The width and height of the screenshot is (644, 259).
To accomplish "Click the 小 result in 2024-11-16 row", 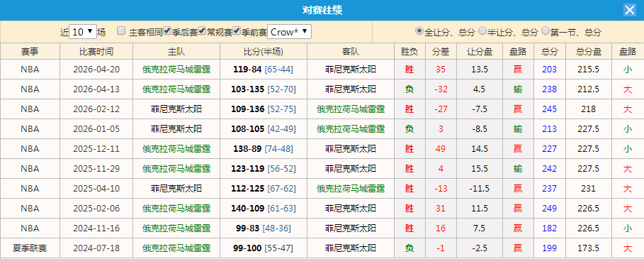I will (x=627, y=228).
